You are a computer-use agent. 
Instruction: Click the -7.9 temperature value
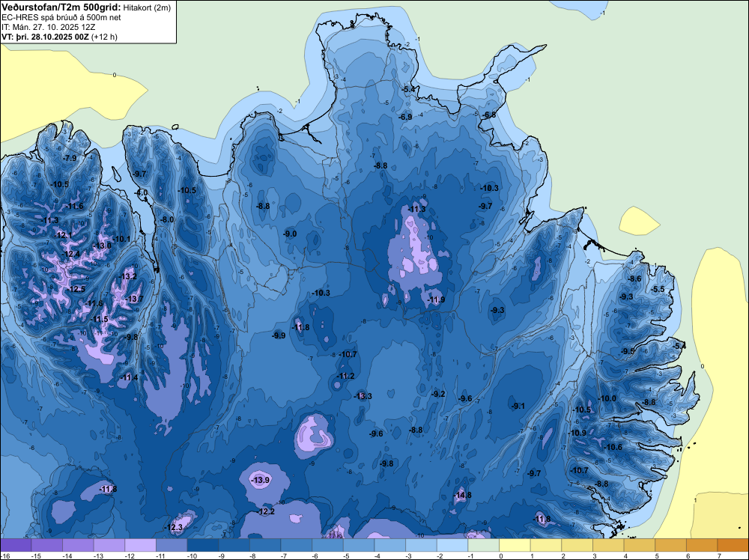70,158
